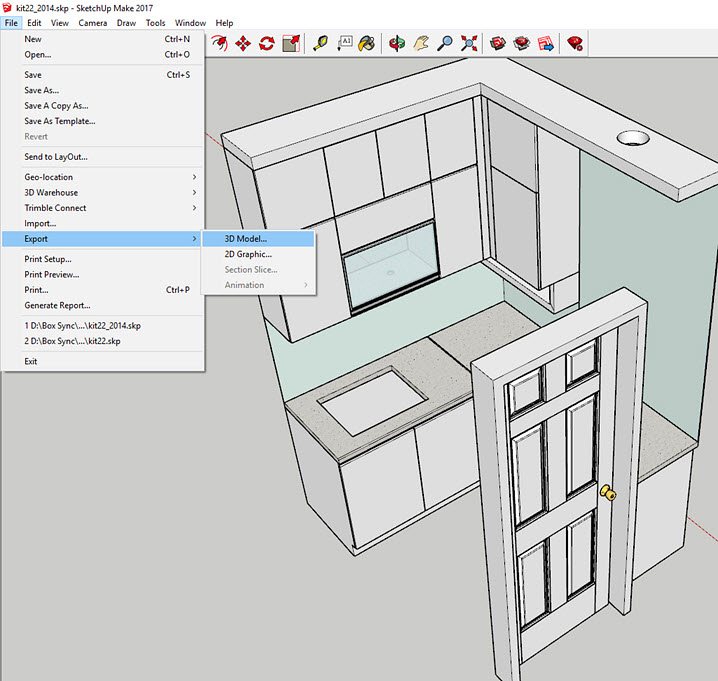This screenshot has height=681, width=718.
Task: Select Generate Report... menu entry
Action: tap(57, 305)
